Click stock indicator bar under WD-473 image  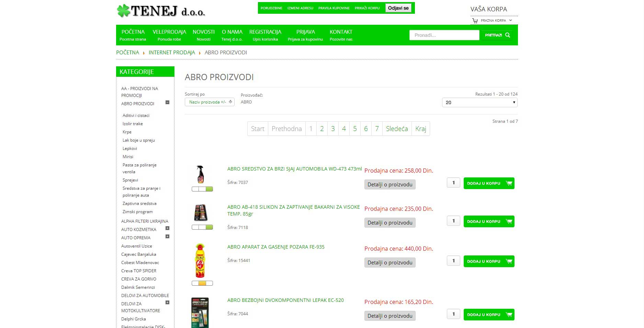(202, 189)
